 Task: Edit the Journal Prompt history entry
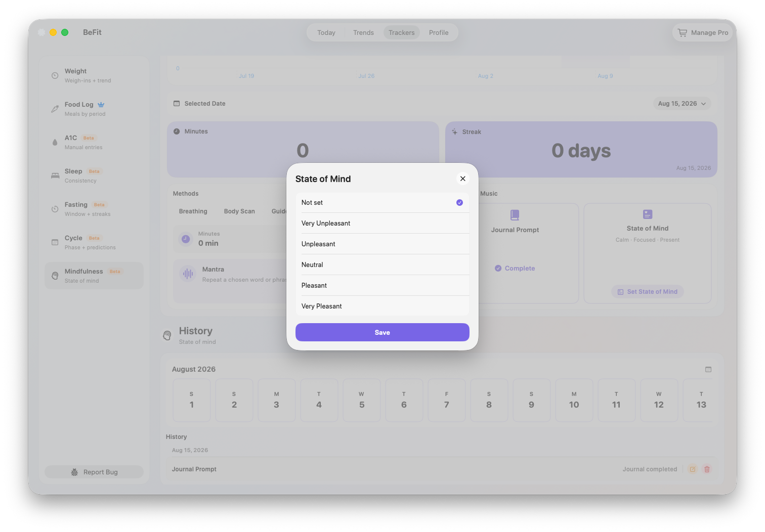click(x=693, y=469)
